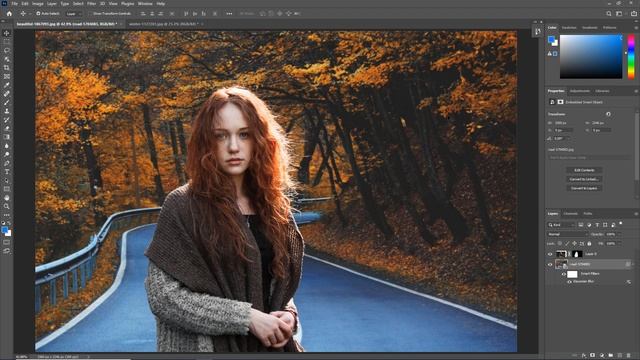Viewport: 640px width, 360px height.
Task: Open the search icon at top right
Action: (x=609, y=13)
